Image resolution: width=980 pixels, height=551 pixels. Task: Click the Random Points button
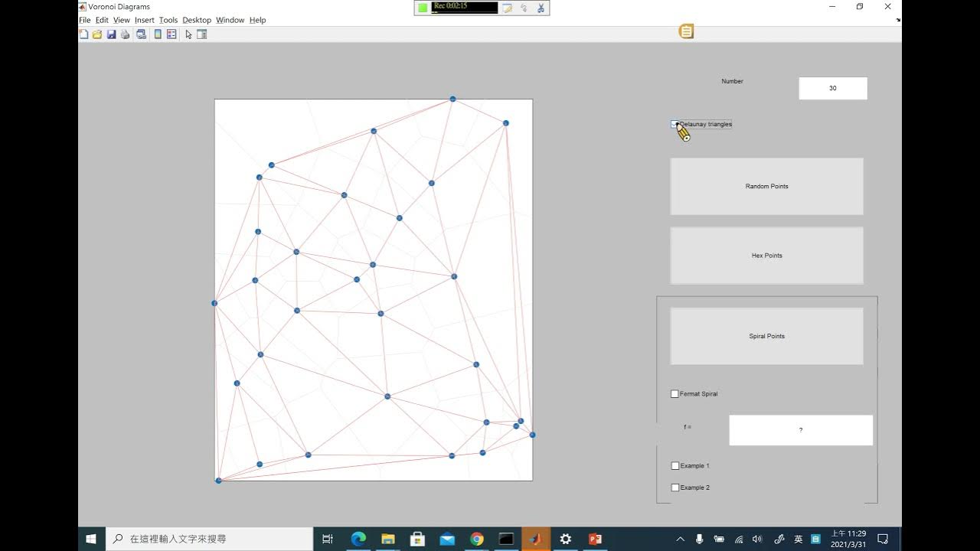click(767, 187)
